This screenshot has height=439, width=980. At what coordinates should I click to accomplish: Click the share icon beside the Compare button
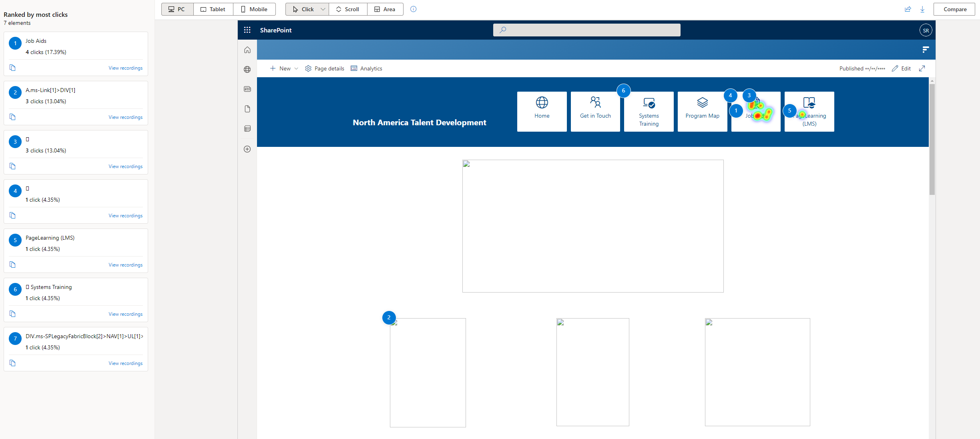point(908,9)
